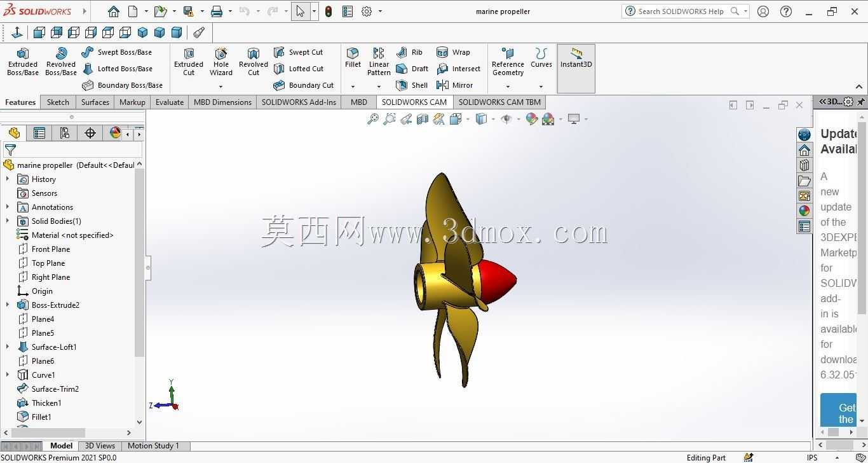Viewport: 868px width, 463px height.
Task: Select the Draft tool
Action: click(412, 69)
